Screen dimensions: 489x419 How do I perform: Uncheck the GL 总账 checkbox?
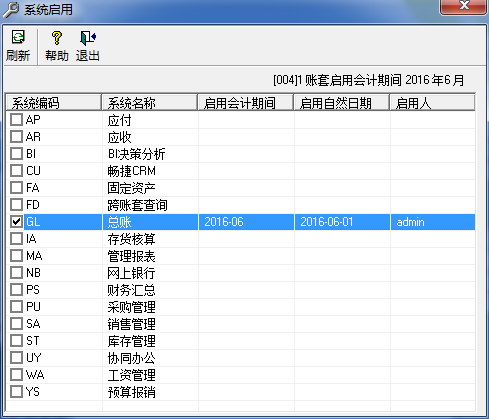[x=16, y=222]
